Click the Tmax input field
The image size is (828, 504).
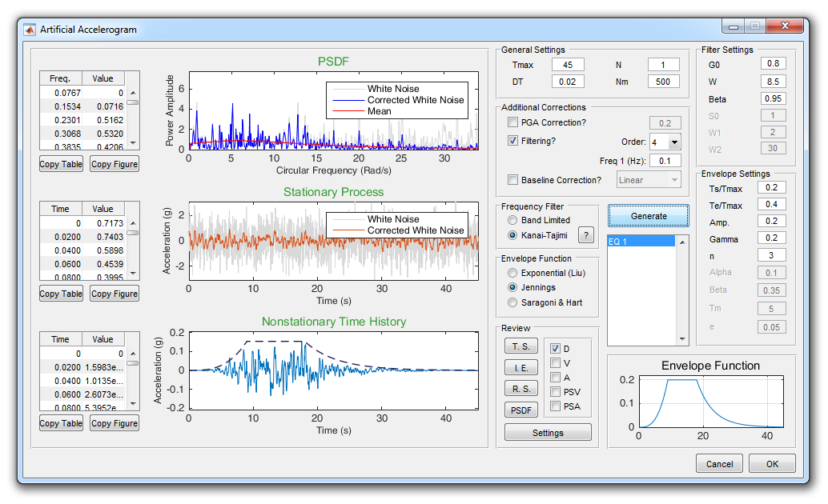(567, 64)
